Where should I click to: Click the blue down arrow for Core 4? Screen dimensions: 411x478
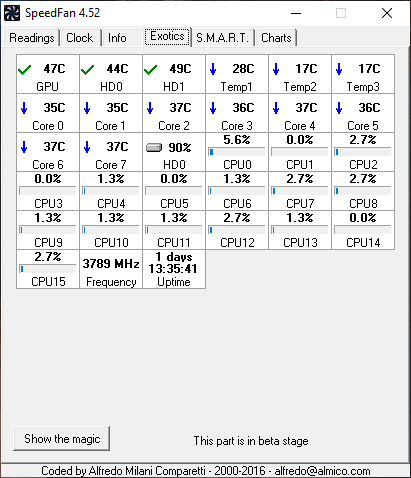pyautogui.click(x=276, y=108)
